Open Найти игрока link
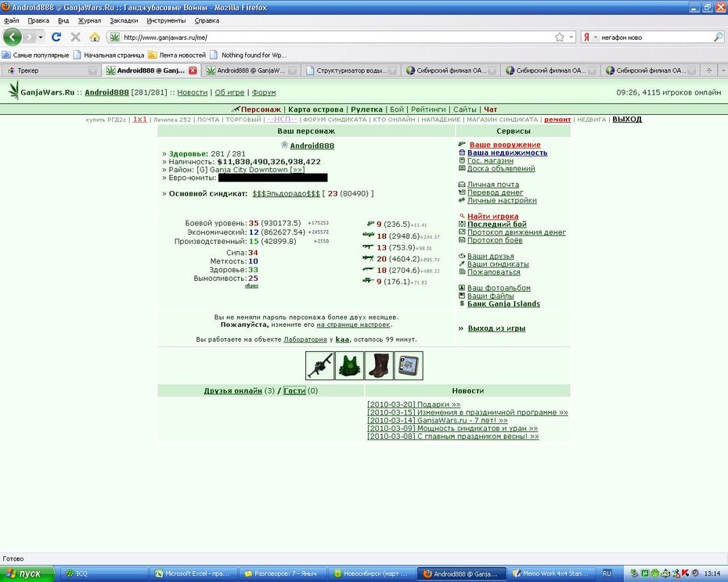The image size is (728, 582). click(x=492, y=216)
